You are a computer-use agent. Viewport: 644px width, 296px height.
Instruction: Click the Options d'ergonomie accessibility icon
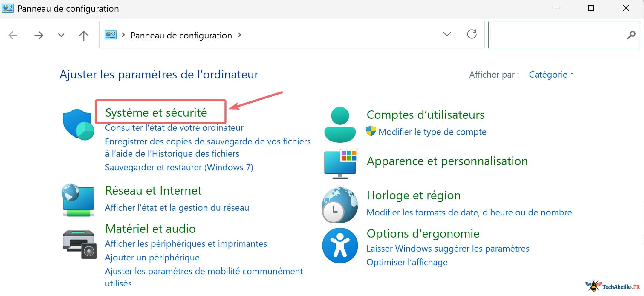(340, 246)
